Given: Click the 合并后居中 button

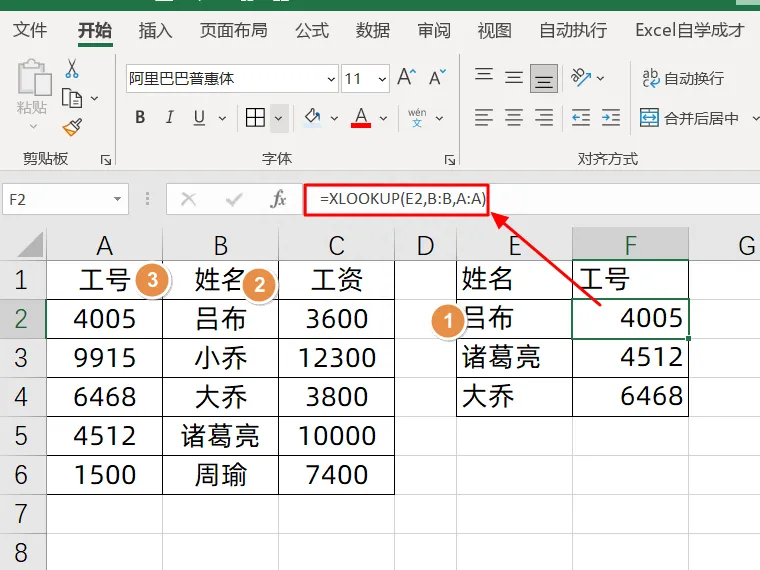Looking at the screenshot, I should [x=689, y=118].
